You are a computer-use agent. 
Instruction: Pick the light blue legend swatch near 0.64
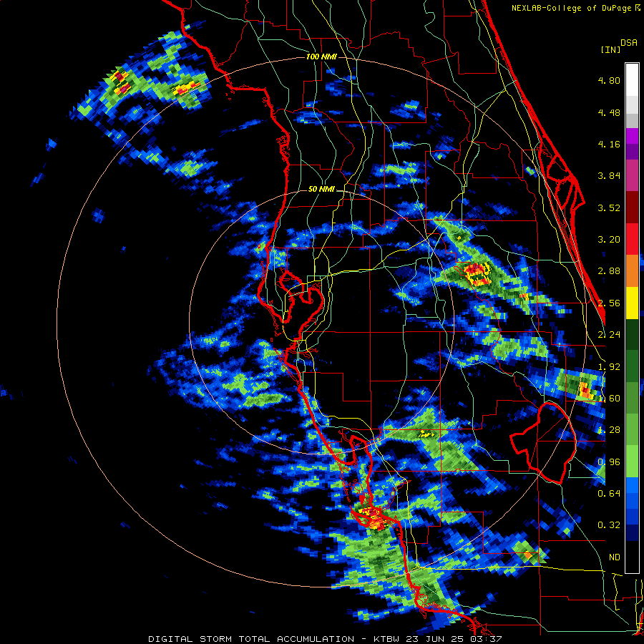[x=632, y=485]
